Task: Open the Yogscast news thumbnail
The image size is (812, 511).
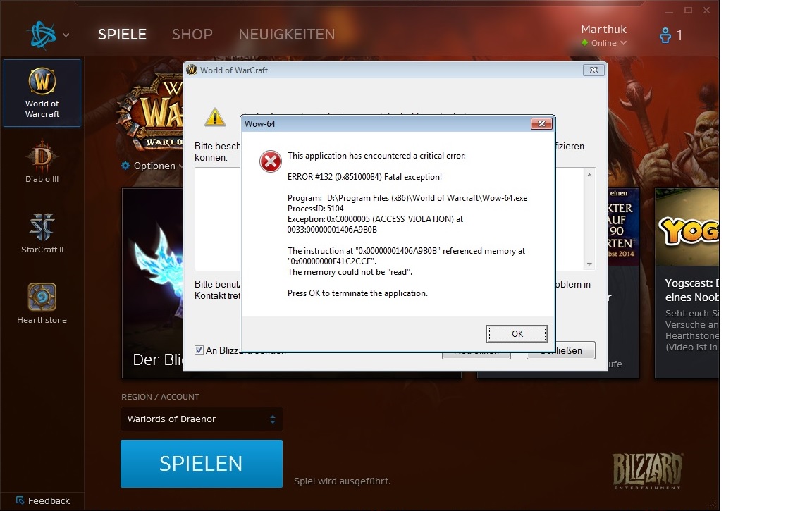Action: [687, 227]
